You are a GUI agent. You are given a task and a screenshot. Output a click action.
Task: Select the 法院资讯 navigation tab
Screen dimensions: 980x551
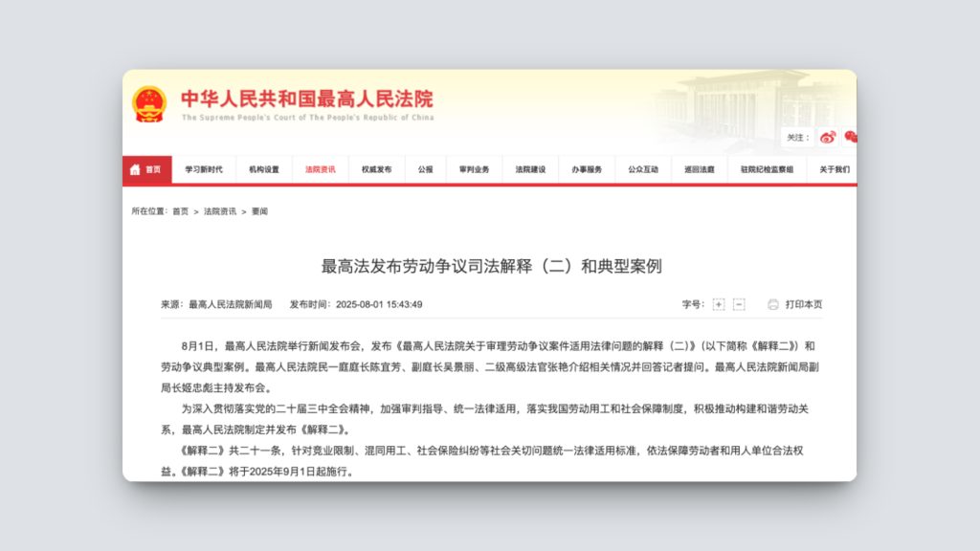tap(321, 169)
